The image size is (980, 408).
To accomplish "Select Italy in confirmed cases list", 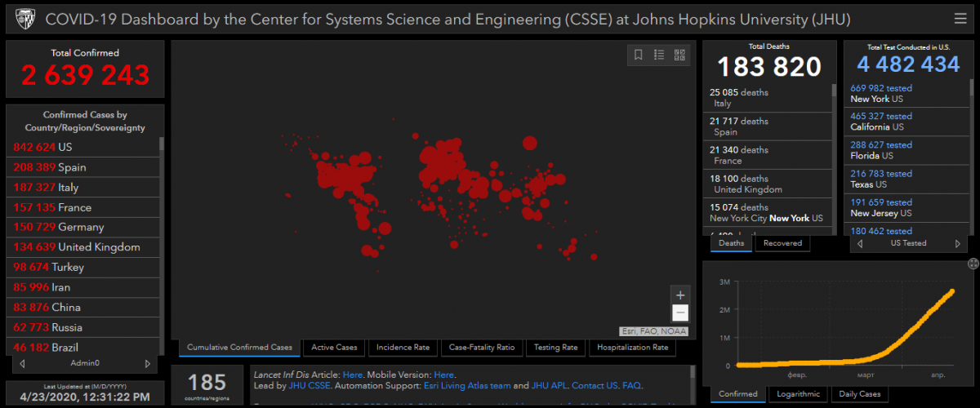I will coord(82,187).
